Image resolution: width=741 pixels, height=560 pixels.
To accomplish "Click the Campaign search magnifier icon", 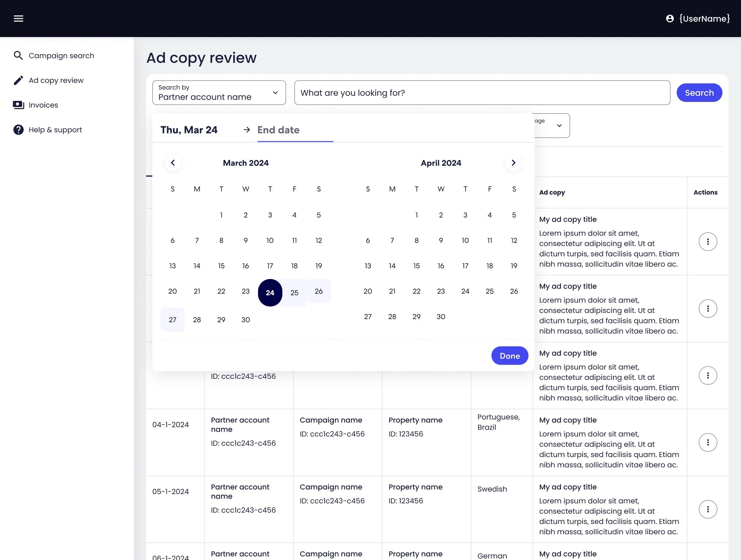I will [18, 56].
